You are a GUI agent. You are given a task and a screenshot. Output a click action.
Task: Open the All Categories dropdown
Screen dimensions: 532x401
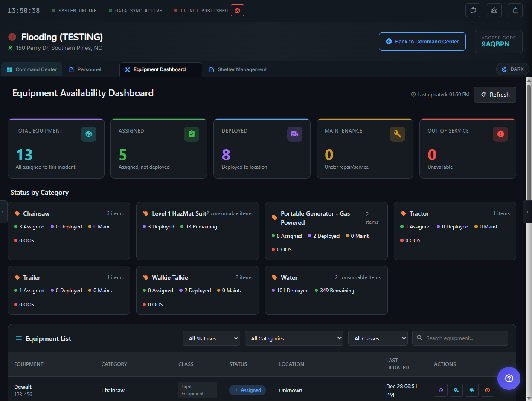[x=294, y=338]
